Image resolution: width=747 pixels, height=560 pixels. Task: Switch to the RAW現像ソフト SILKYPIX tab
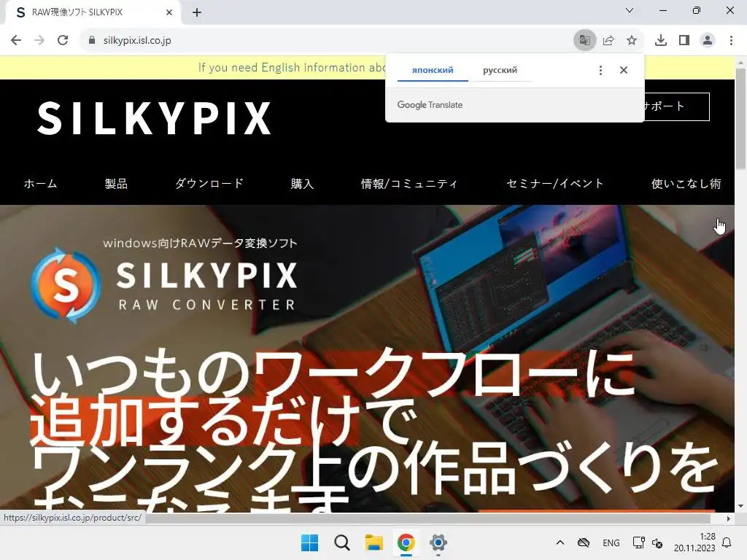tap(93, 12)
